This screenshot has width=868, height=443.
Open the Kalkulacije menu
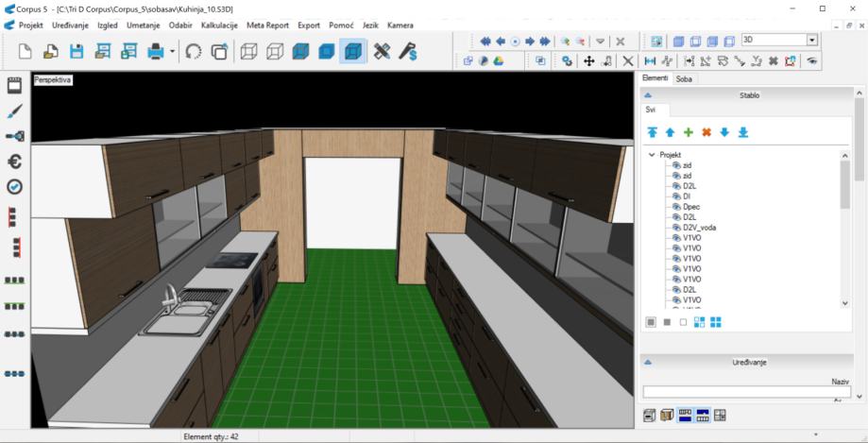click(x=220, y=25)
